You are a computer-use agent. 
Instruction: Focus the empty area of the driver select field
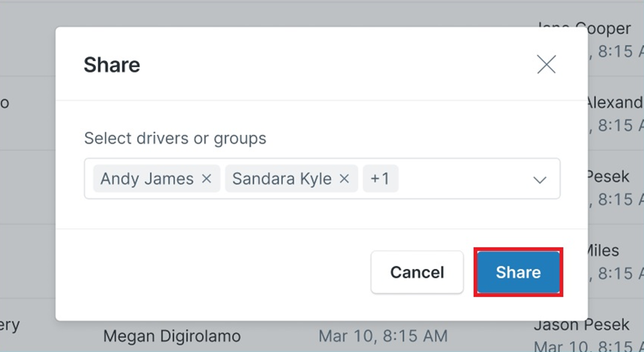click(463, 179)
